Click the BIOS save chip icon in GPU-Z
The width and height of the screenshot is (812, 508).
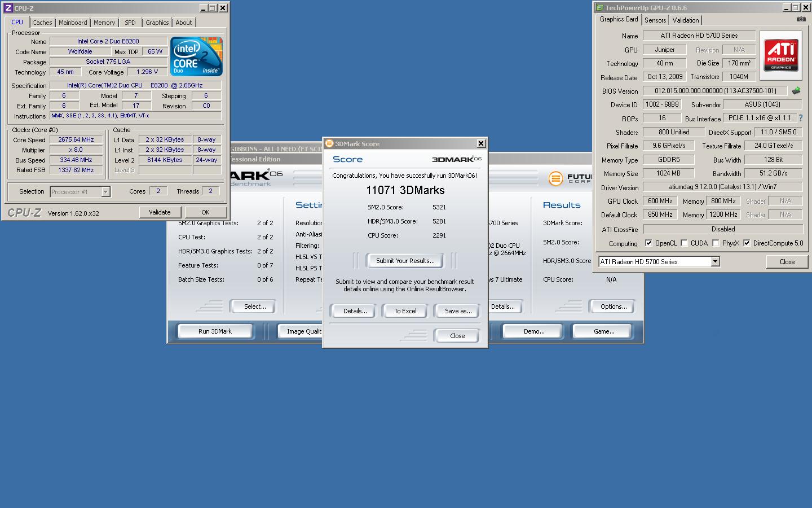(796, 91)
